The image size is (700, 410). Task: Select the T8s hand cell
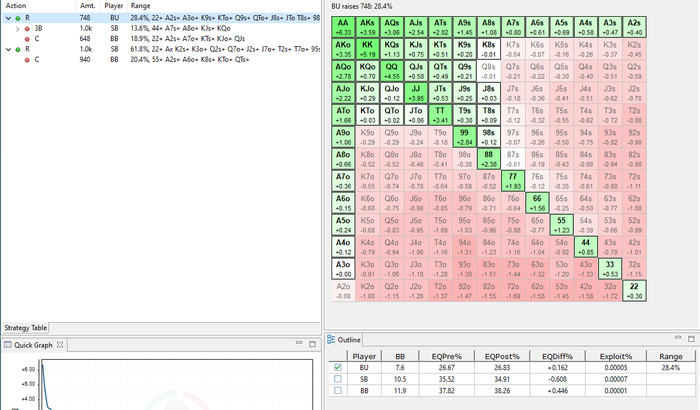click(488, 115)
